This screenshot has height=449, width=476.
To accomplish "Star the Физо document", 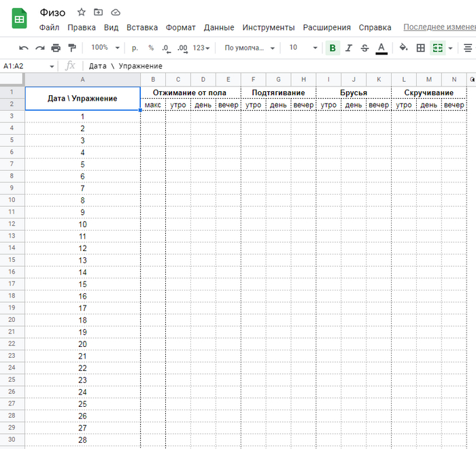I will pos(82,12).
